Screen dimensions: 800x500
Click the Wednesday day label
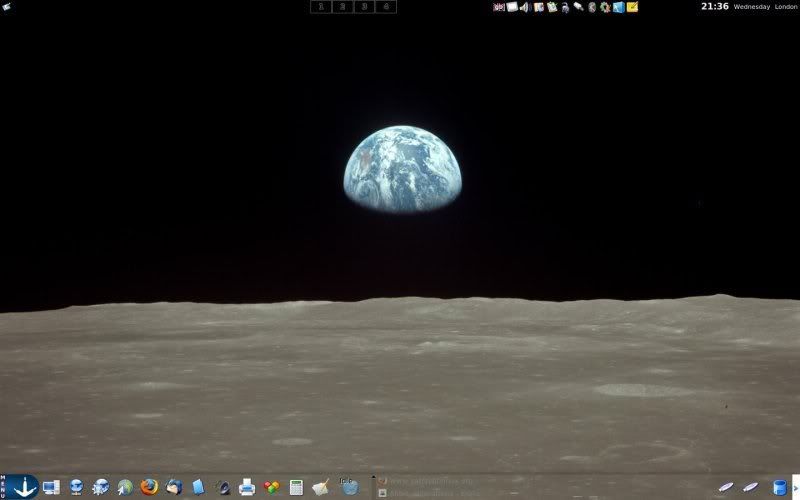(x=752, y=7)
